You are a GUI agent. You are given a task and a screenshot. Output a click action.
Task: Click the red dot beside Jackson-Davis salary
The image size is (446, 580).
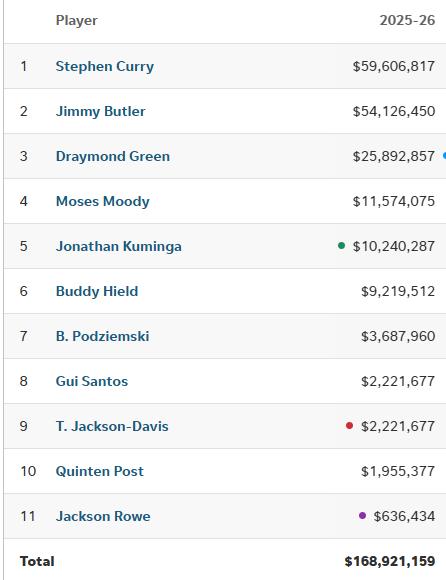[x=349, y=426]
